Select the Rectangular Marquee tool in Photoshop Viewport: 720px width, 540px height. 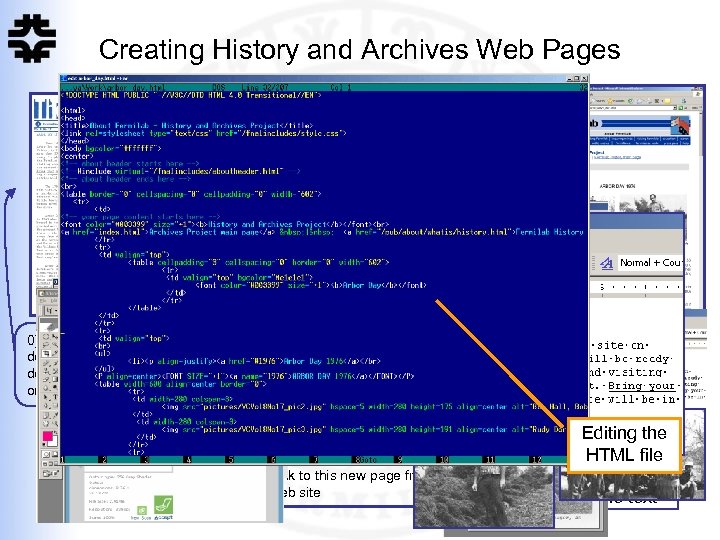coord(45,337)
